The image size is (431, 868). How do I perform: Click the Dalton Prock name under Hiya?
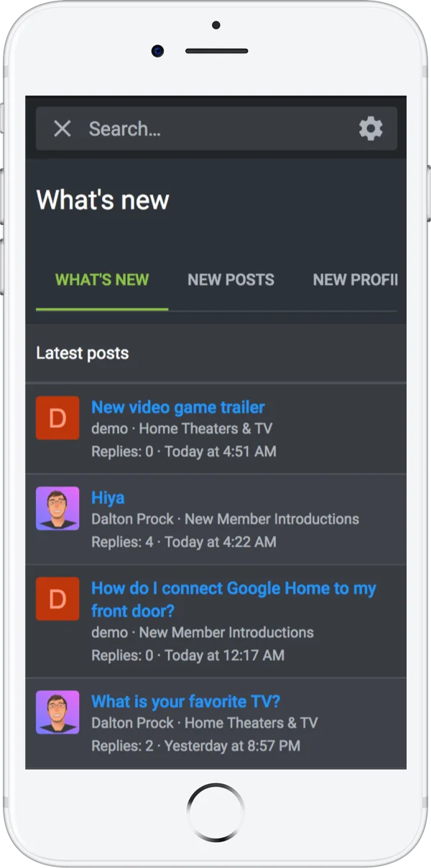[x=132, y=519]
